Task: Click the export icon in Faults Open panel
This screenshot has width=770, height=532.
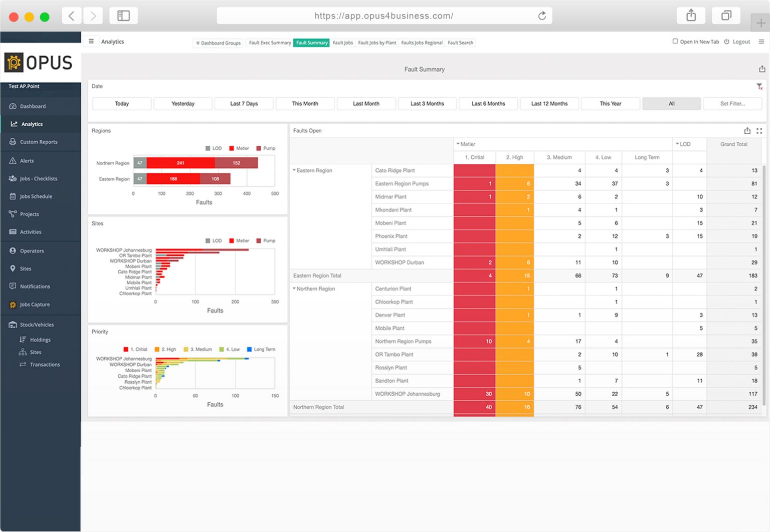Action: (x=747, y=131)
